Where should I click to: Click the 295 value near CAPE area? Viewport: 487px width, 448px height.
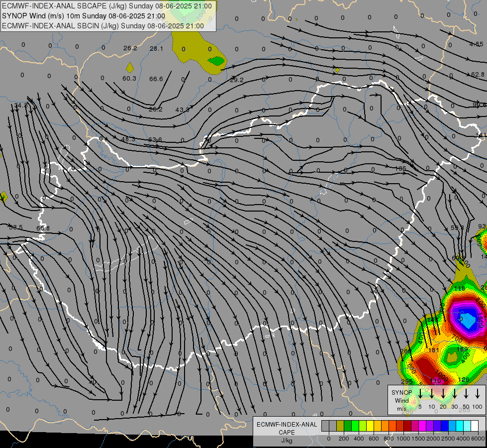(407, 381)
